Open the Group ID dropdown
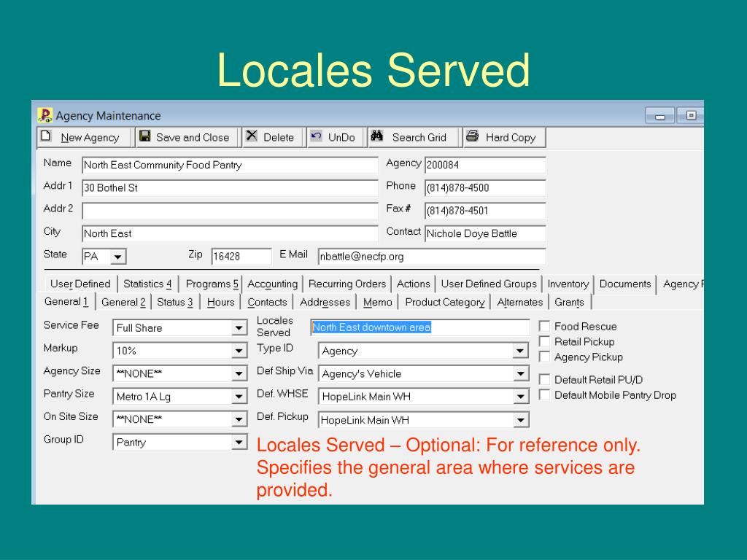 pyautogui.click(x=239, y=443)
